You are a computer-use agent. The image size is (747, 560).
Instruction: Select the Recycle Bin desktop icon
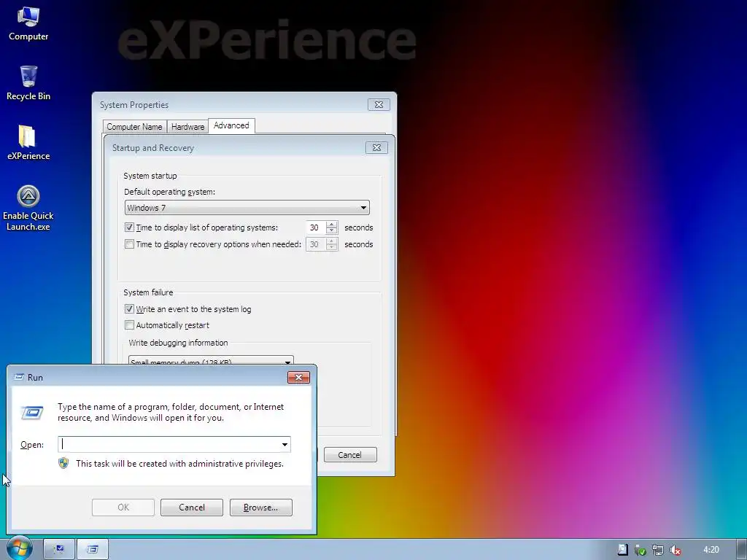click(x=28, y=83)
